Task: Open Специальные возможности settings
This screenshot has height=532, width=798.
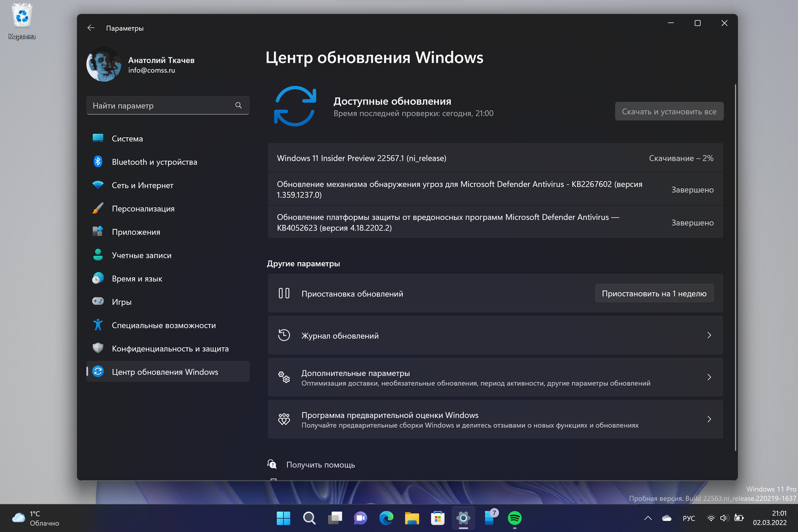Action: click(163, 325)
